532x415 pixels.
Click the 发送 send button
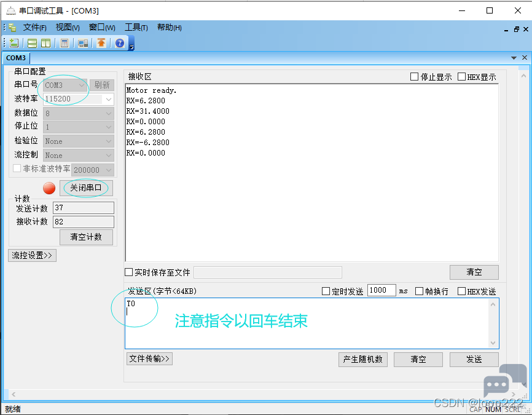(474, 359)
